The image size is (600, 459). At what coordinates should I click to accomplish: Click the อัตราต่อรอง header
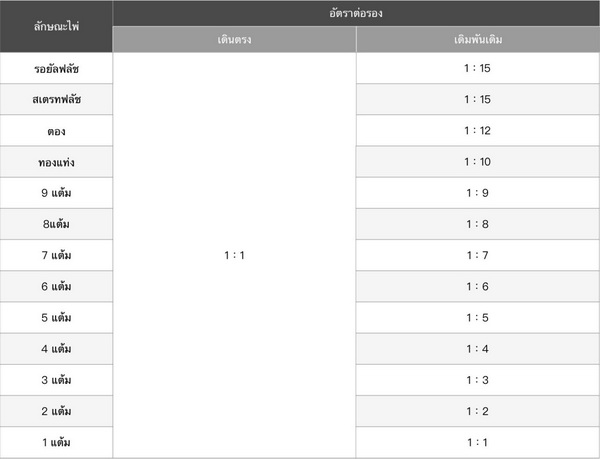(356, 14)
